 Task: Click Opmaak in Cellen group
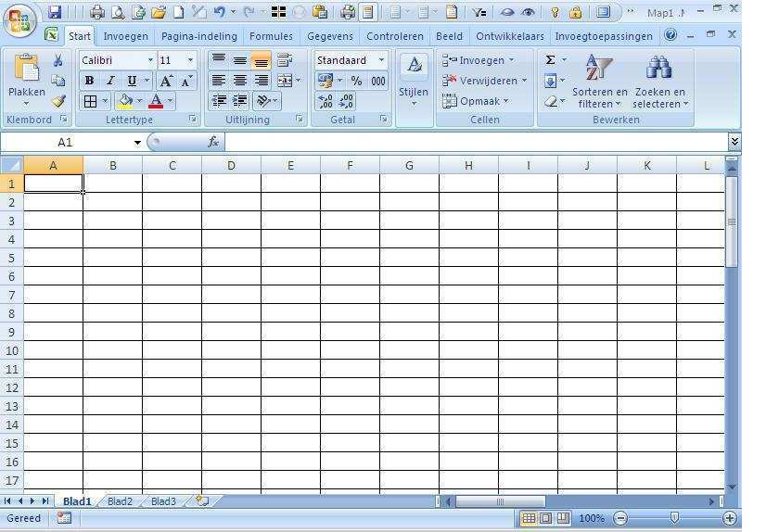pyautogui.click(x=476, y=101)
